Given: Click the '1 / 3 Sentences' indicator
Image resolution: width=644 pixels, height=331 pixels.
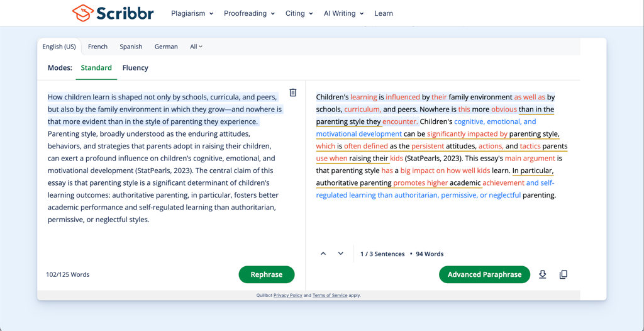Looking at the screenshot, I should (382, 254).
